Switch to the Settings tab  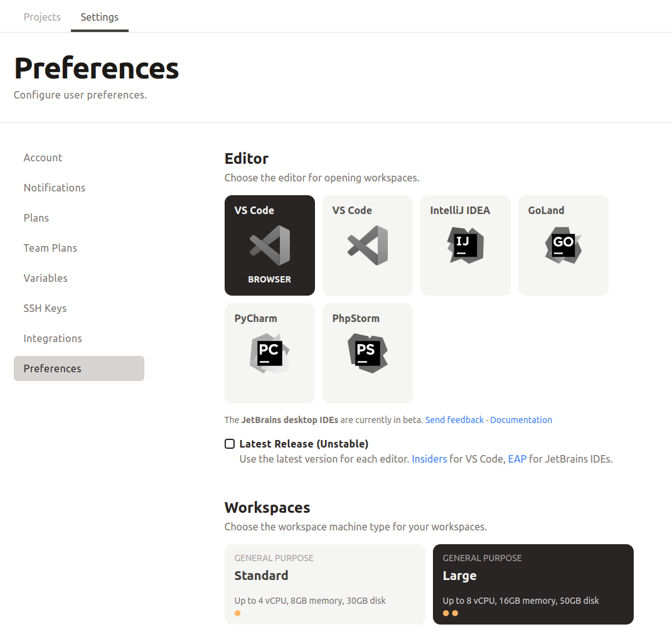99,17
